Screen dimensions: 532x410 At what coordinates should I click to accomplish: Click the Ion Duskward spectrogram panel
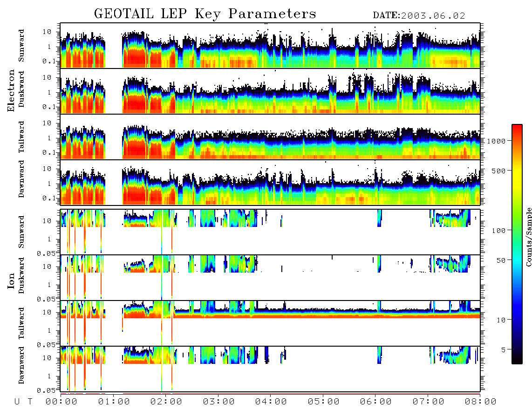[270, 277]
